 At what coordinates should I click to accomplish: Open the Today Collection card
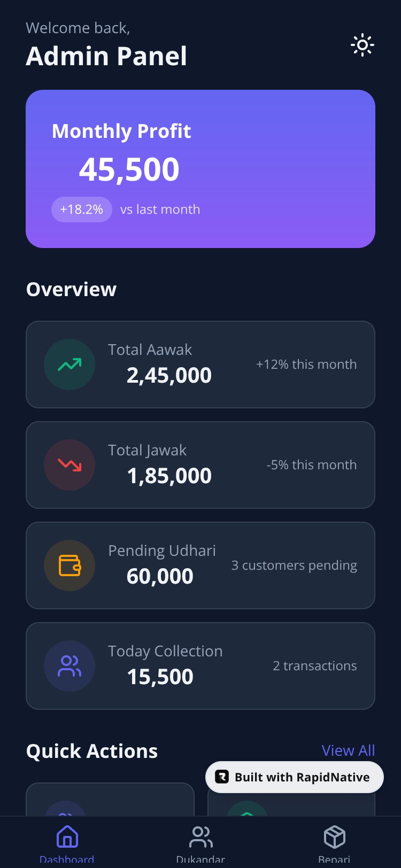(x=200, y=666)
